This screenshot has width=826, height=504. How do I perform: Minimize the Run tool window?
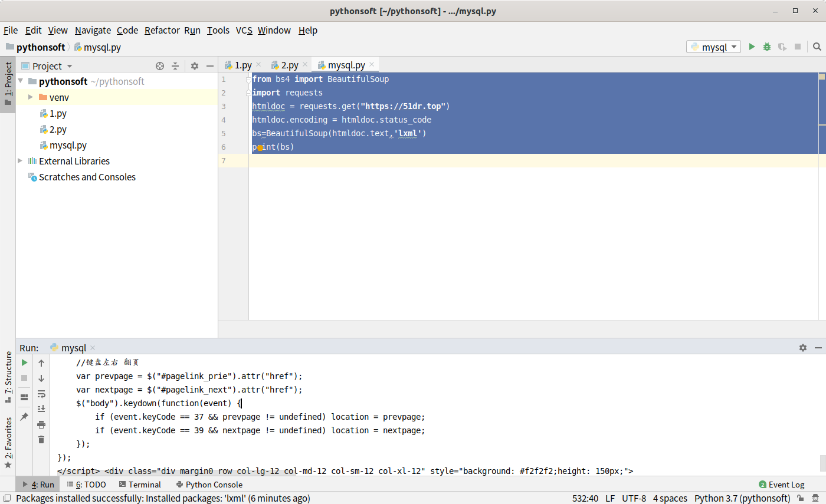tap(817, 348)
